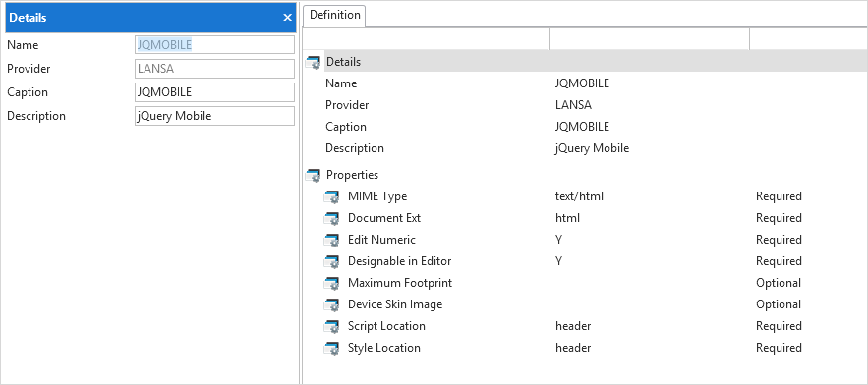
Task: Click the Details group icon
Action: [314, 62]
